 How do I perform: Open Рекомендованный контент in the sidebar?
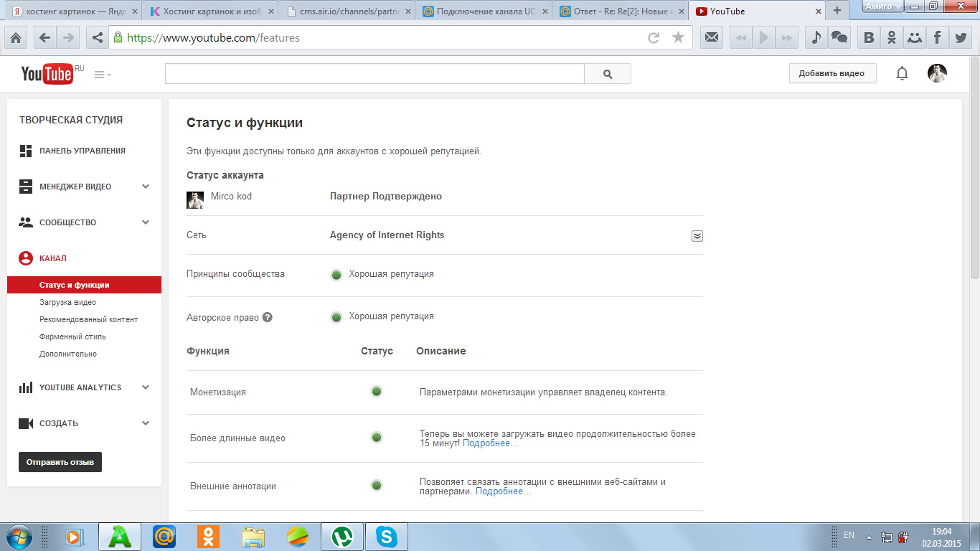88,319
